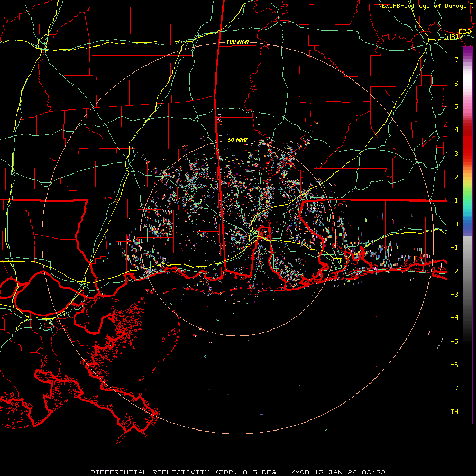Click the "4" tick label on the color scale
The width and height of the screenshot is (476, 476).
tap(456, 130)
